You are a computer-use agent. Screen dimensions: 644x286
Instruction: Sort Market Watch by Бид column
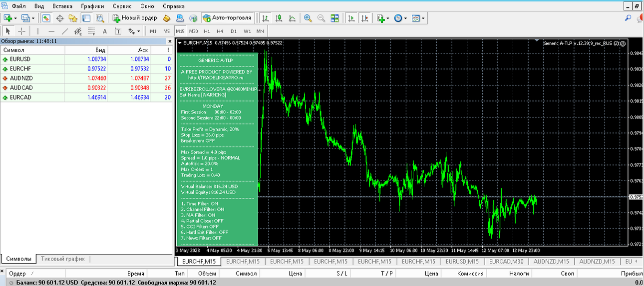(x=86, y=50)
